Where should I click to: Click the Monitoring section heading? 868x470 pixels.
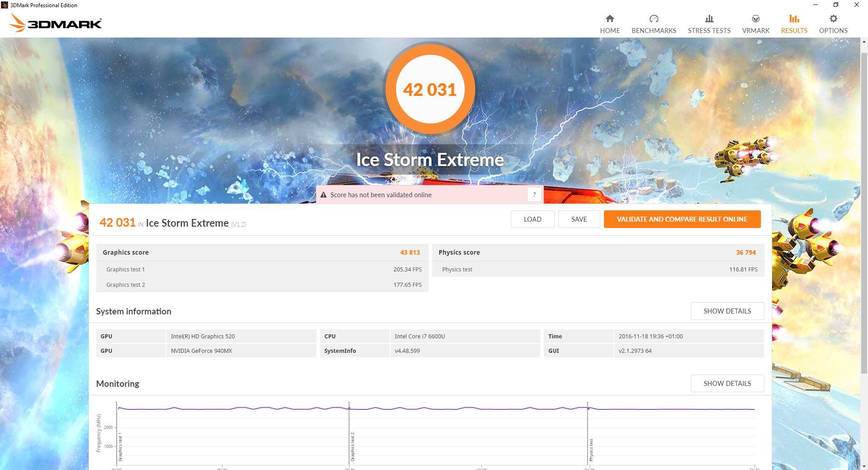118,384
